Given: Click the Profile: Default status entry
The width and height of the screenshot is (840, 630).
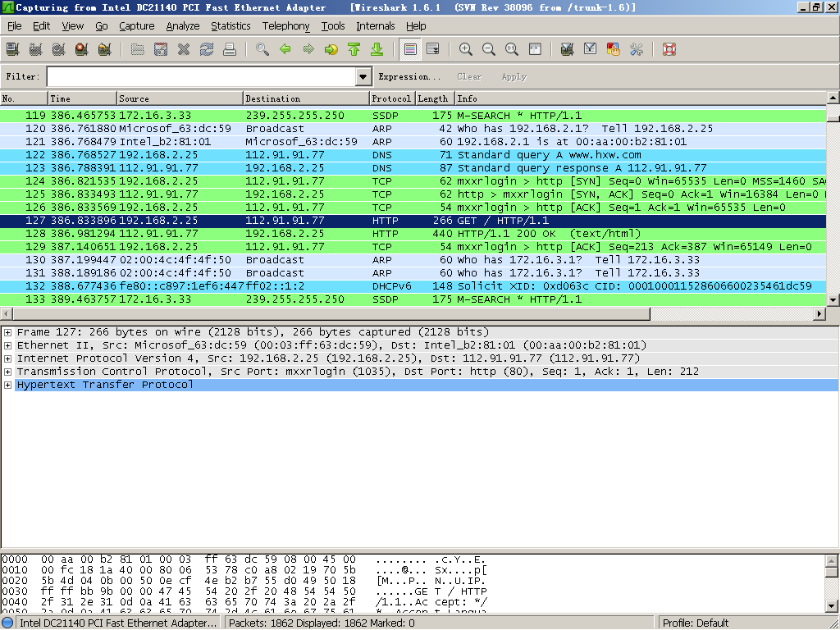Looking at the screenshot, I should coord(696,623).
